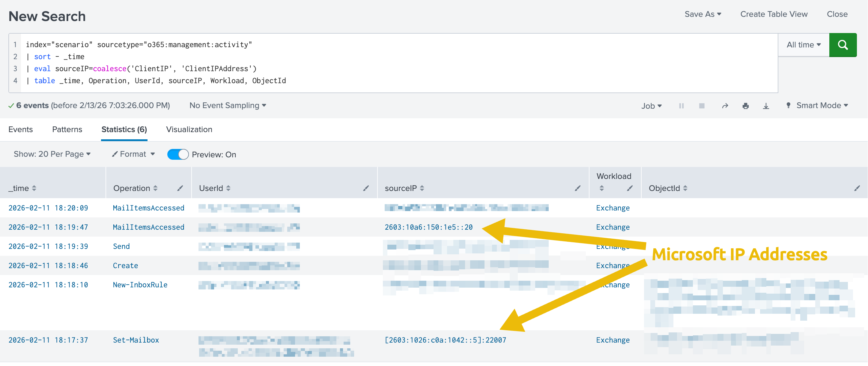
Task: Open the Patterns tab
Action: click(67, 129)
